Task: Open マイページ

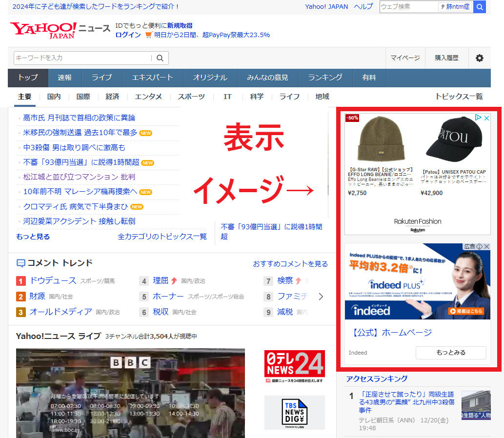Action: [x=405, y=58]
